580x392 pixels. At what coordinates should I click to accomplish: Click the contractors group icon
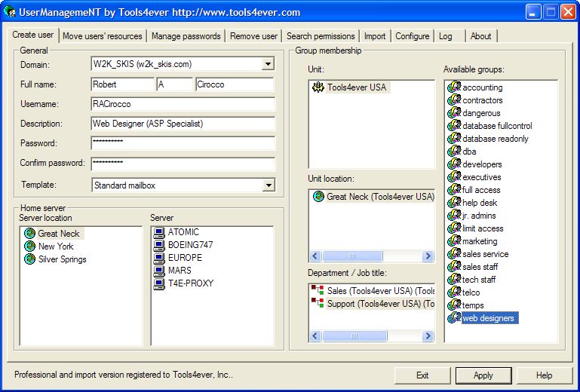tap(454, 100)
